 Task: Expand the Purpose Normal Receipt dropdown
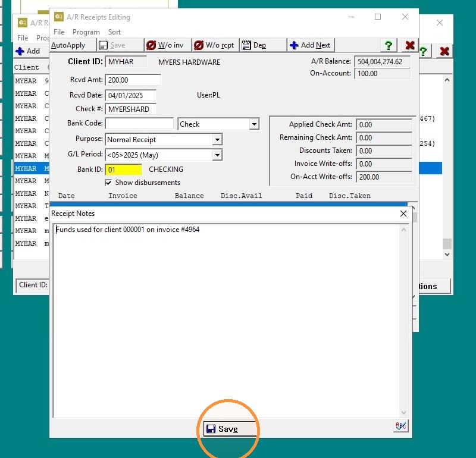pos(217,140)
